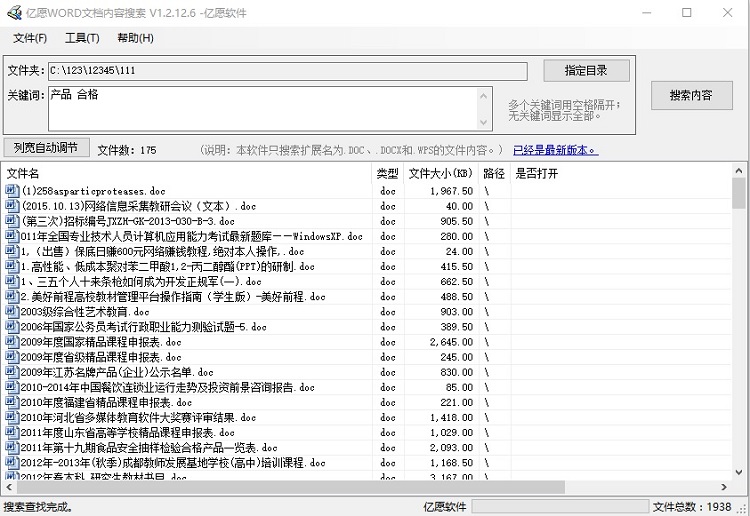
Task: Click doc icon of 2003级综合性艺术教育 file
Action: [x=11, y=312]
